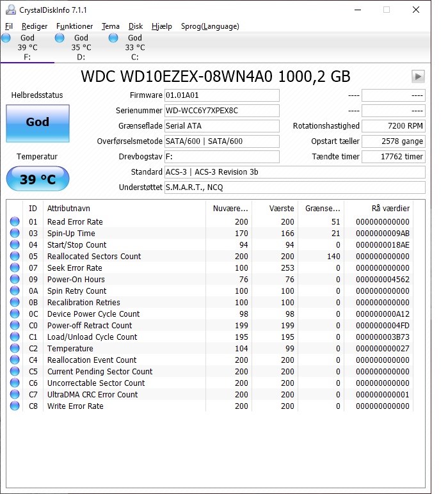Image resolution: width=448 pixels, height=494 pixels.
Task: Open the Tema menu
Action: [110, 26]
